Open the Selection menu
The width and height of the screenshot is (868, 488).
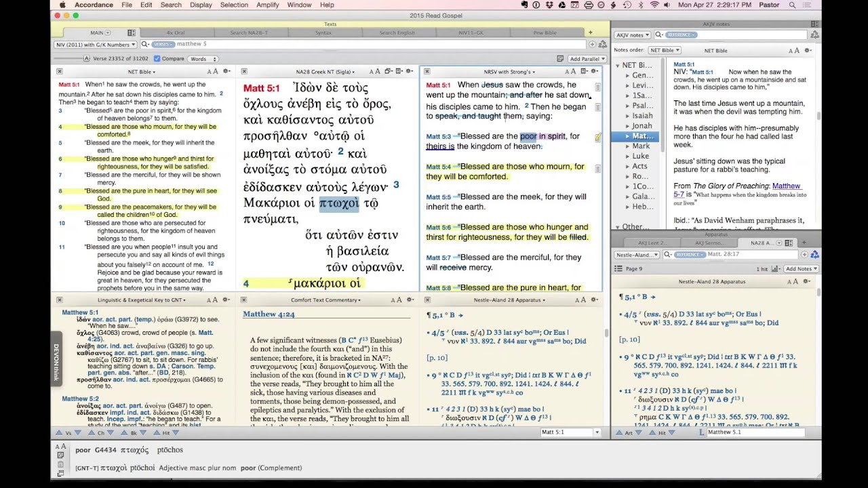click(234, 5)
